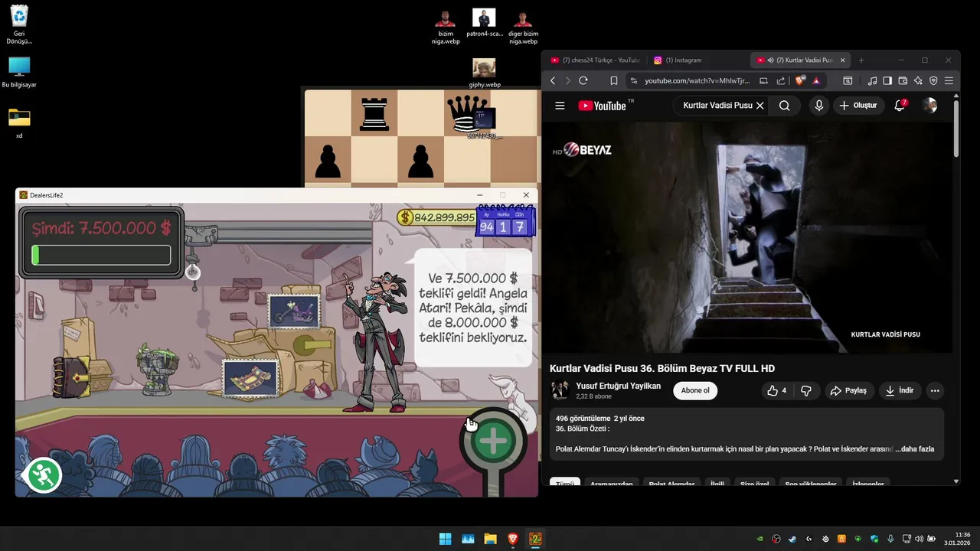
Task: Click the address bar URL youtube.com/watch
Action: pyautogui.click(x=697, y=80)
